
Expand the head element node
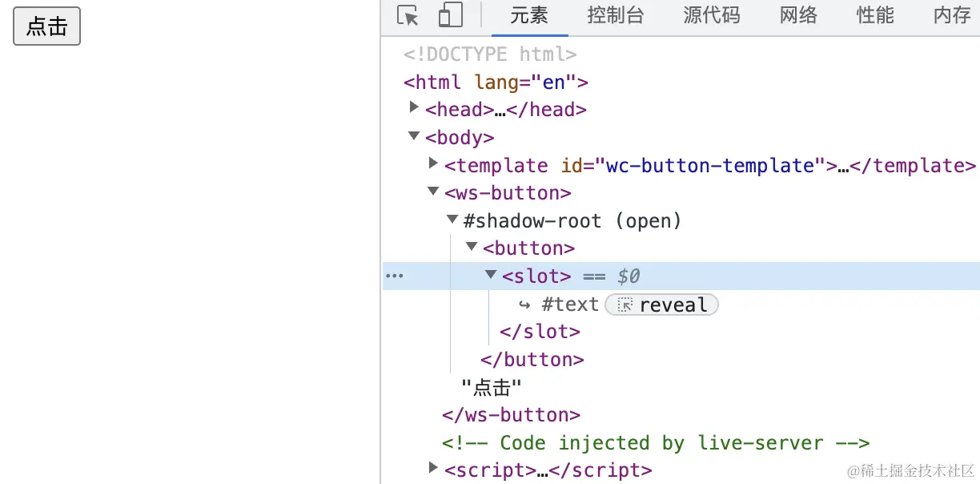(x=414, y=107)
